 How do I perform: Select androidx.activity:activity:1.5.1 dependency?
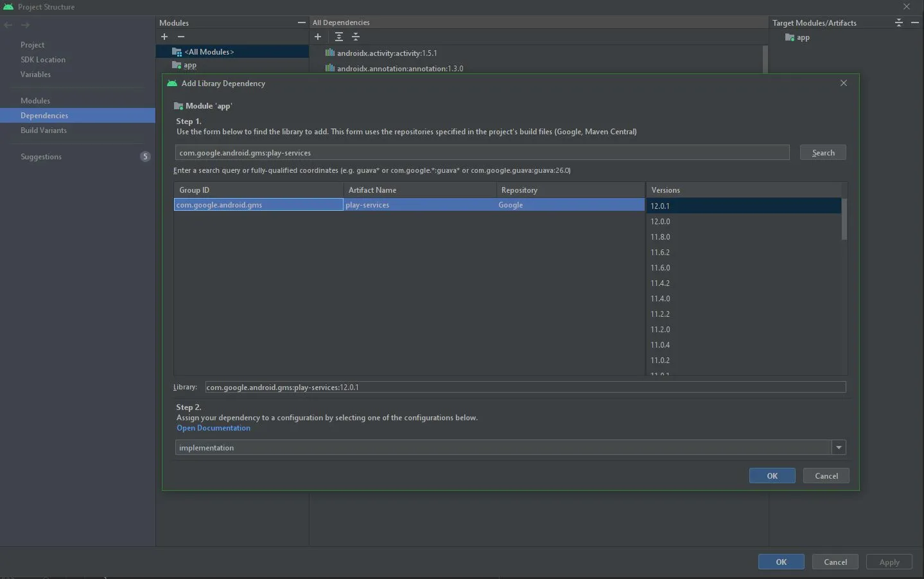387,53
